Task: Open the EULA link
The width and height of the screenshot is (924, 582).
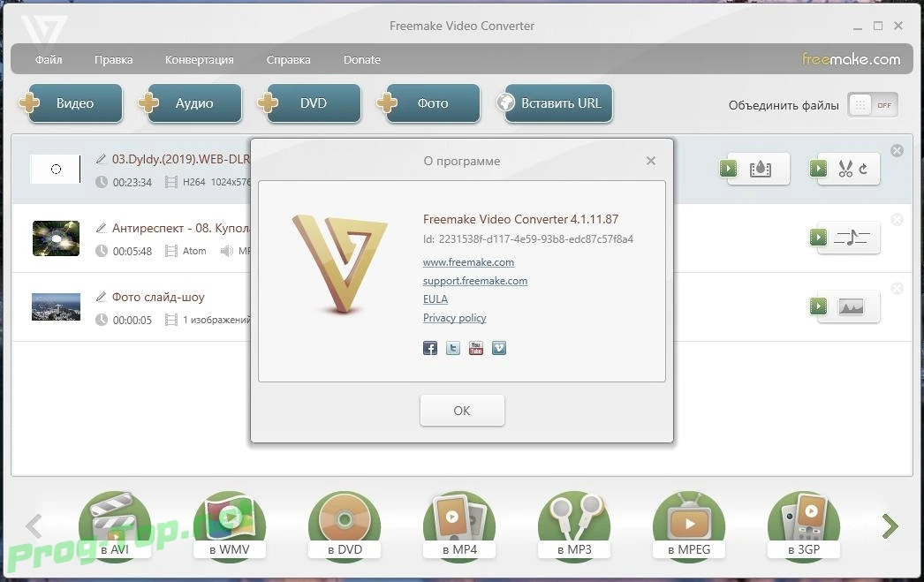Action: [x=435, y=299]
